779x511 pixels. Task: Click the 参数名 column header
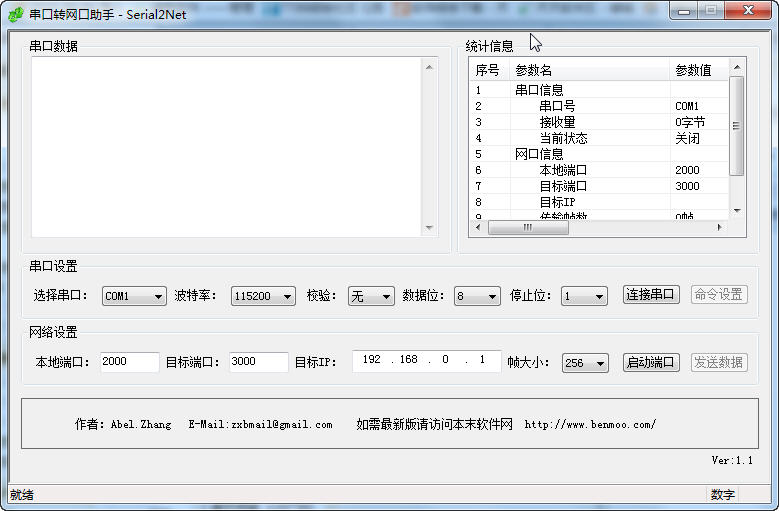[x=590, y=70]
